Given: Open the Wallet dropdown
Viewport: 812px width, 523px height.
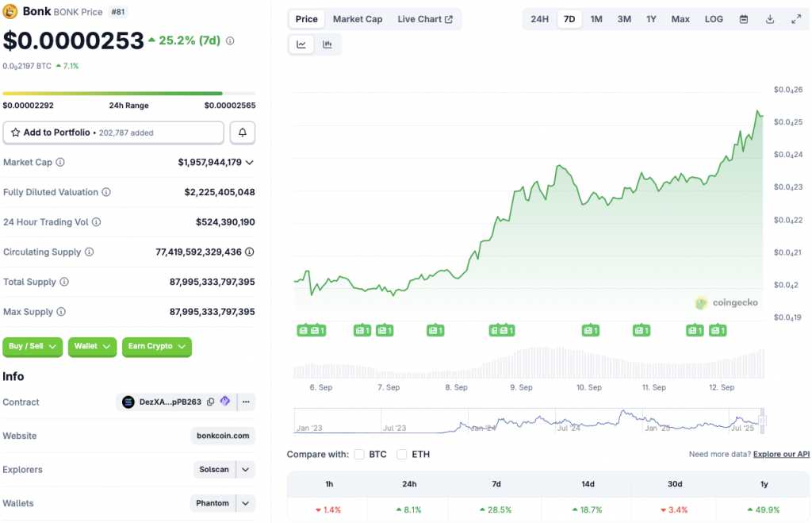Looking at the screenshot, I should tap(92, 346).
